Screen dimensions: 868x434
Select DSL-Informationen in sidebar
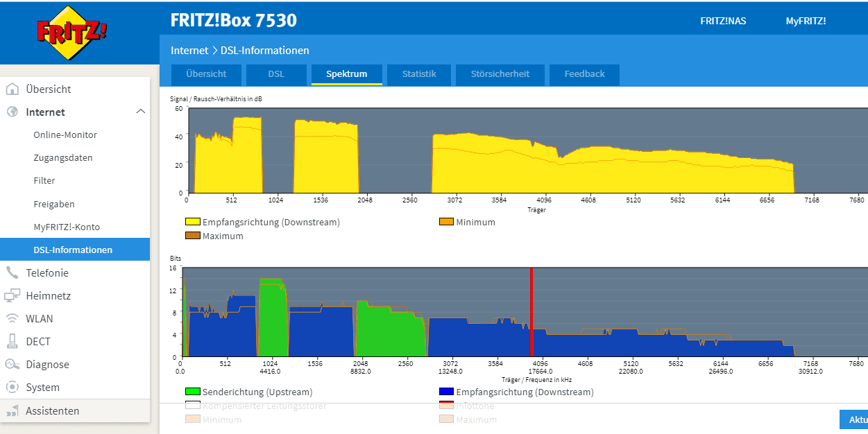[75, 250]
